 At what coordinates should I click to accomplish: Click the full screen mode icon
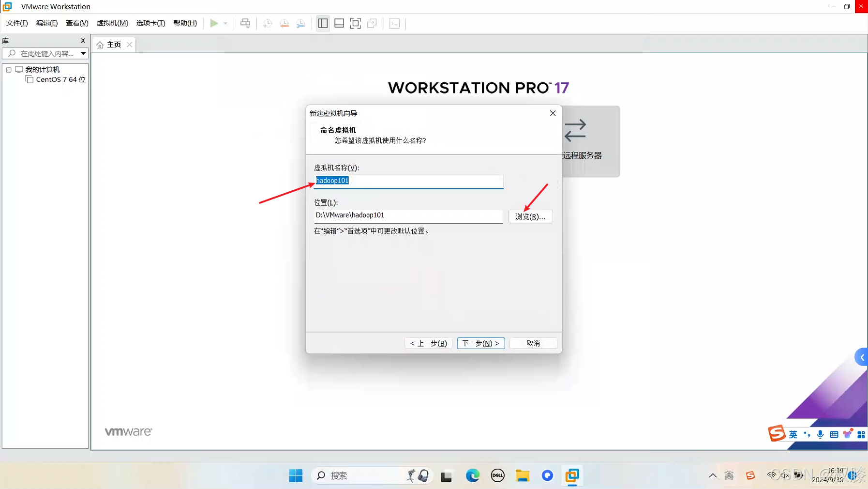click(356, 23)
